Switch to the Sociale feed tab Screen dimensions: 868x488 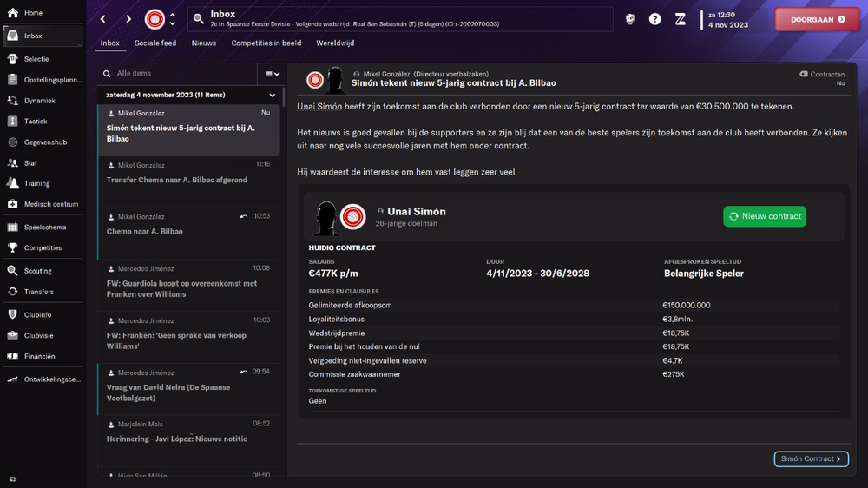(155, 43)
